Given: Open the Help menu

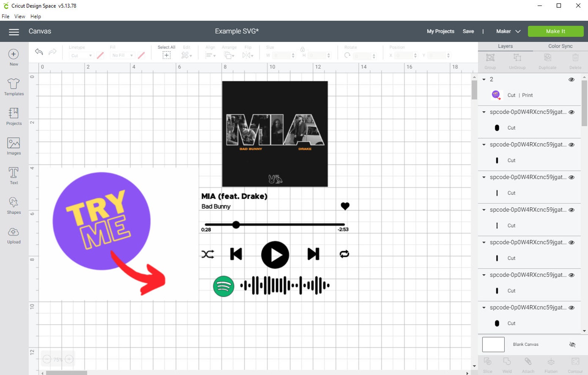Looking at the screenshot, I should (36, 16).
